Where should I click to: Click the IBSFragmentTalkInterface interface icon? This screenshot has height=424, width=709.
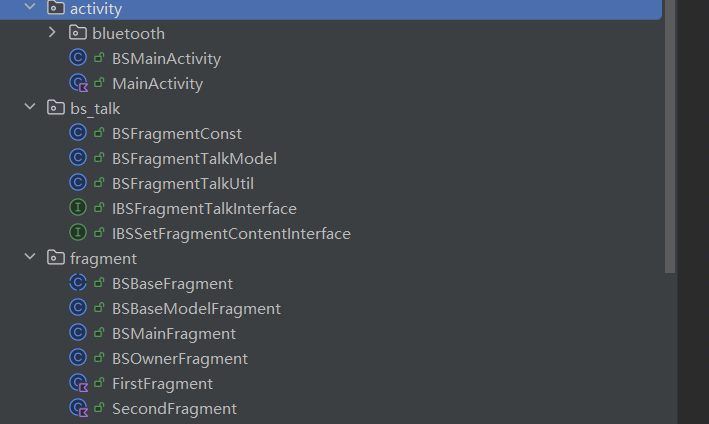tap(78, 209)
